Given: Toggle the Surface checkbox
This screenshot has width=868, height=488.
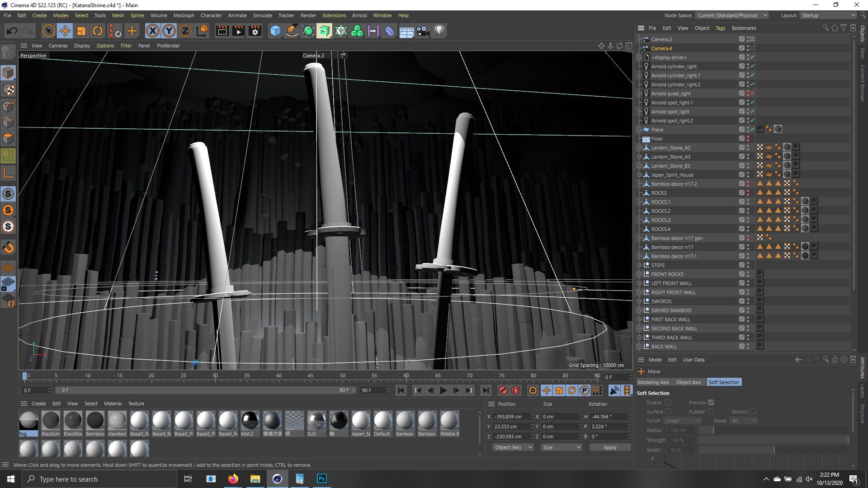Looking at the screenshot, I should click(x=668, y=412).
